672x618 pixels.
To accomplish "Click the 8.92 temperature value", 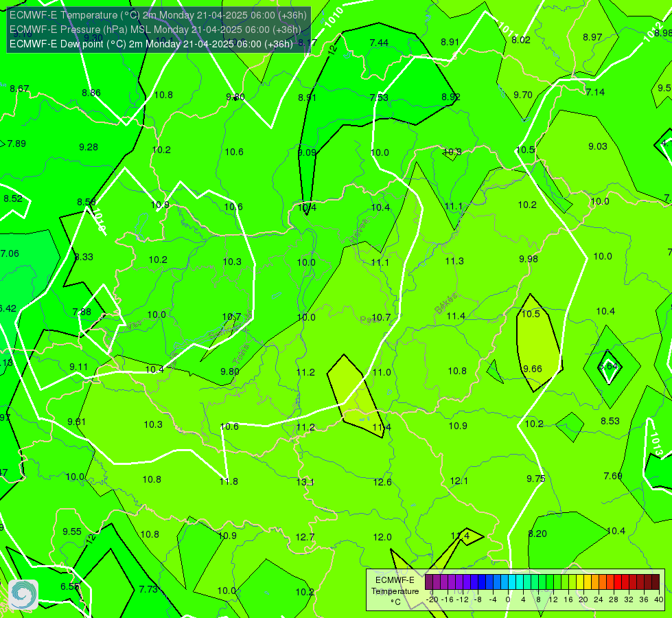I will [x=451, y=97].
